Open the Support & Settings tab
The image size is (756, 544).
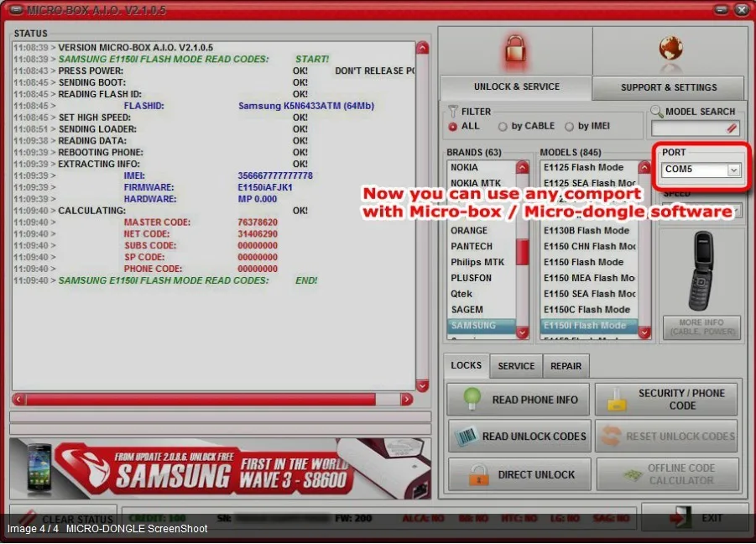tap(668, 87)
